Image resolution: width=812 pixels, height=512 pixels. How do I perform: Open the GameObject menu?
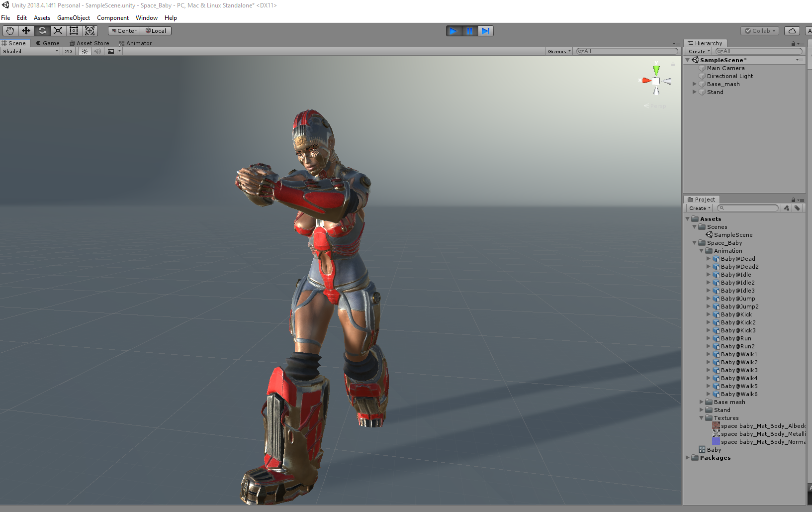(x=73, y=18)
